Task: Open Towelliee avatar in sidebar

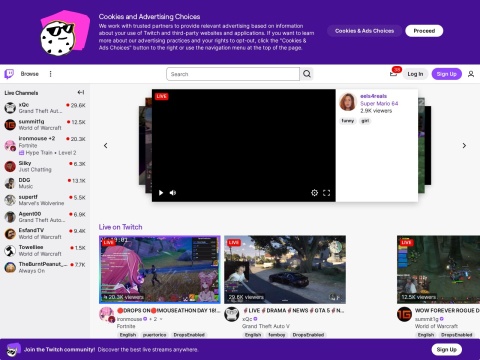Action: 10,250
